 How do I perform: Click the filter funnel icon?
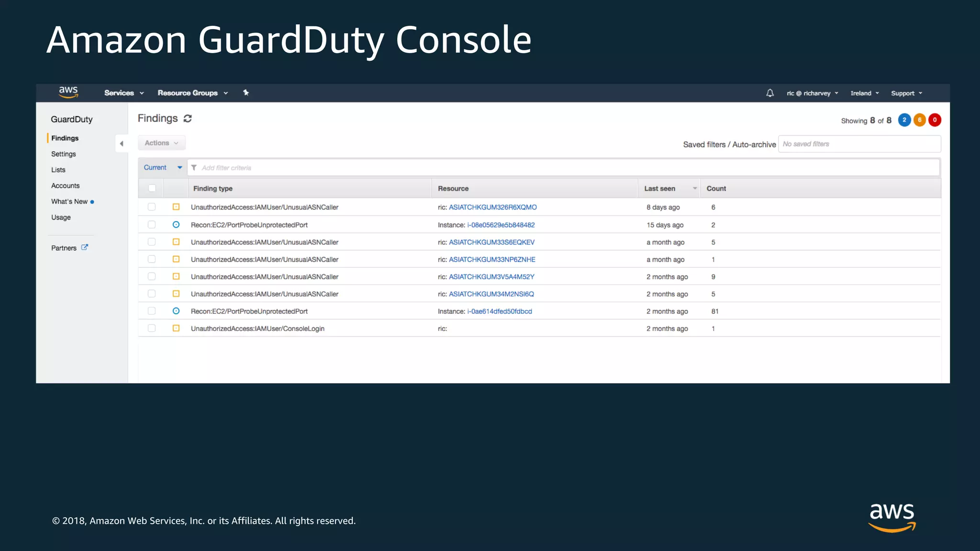(194, 168)
